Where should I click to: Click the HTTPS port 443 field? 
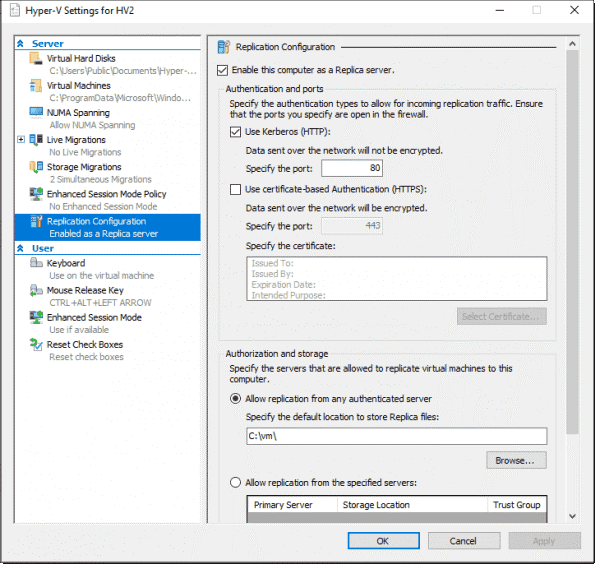[352, 226]
